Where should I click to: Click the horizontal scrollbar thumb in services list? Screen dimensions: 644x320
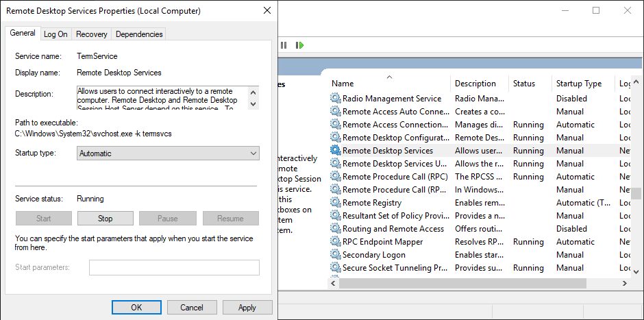click(x=462, y=283)
